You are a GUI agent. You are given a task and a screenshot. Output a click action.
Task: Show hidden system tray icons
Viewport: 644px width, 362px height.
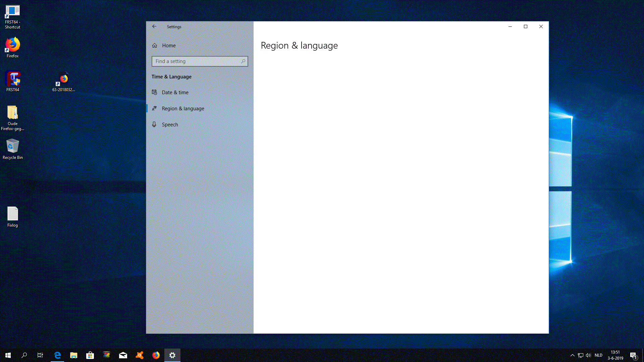pyautogui.click(x=573, y=355)
